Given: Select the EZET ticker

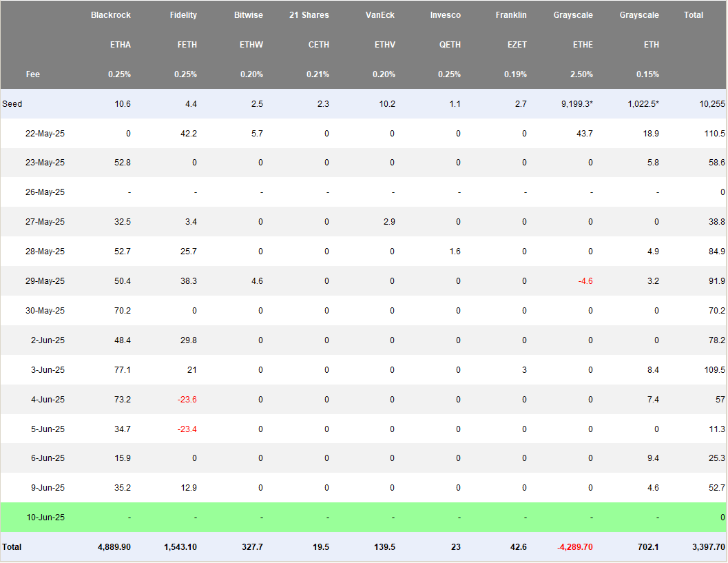Looking at the screenshot, I should coord(517,45).
